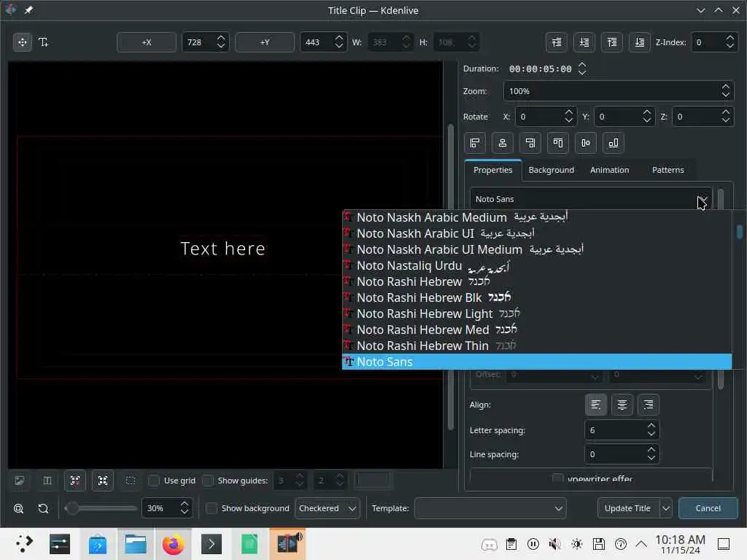Image resolution: width=747 pixels, height=560 pixels.
Task: Select highlighted Noto Sans entry
Action: coord(537,362)
